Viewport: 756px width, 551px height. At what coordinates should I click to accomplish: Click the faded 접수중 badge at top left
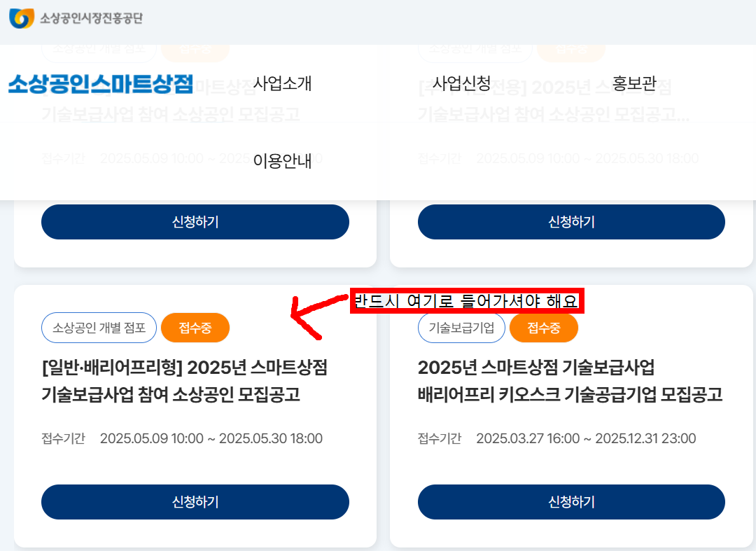pos(195,50)
